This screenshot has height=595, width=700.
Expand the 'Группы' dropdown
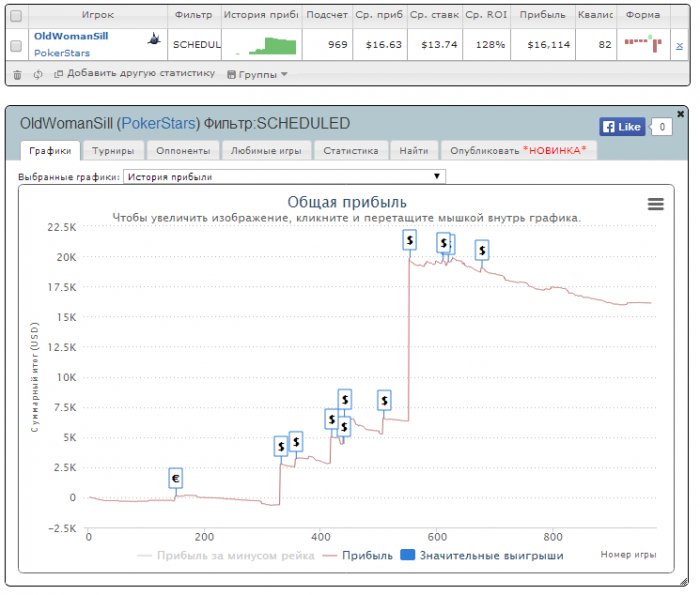point(257,74)
